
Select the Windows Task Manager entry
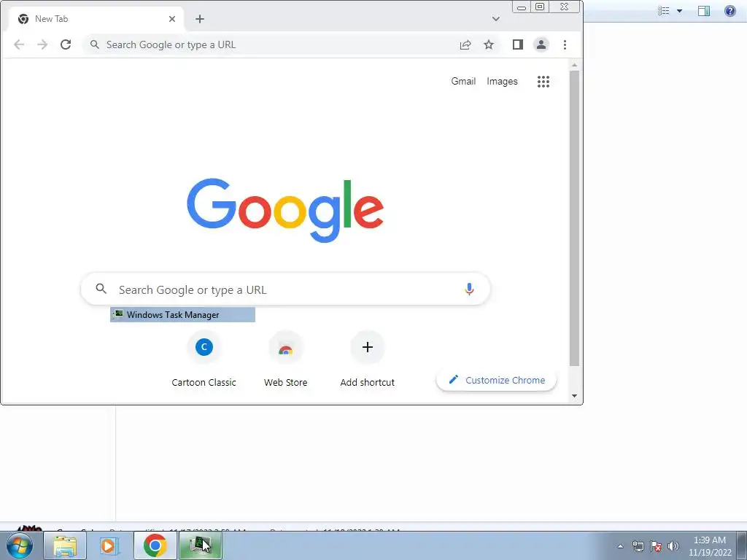(182, 315)
